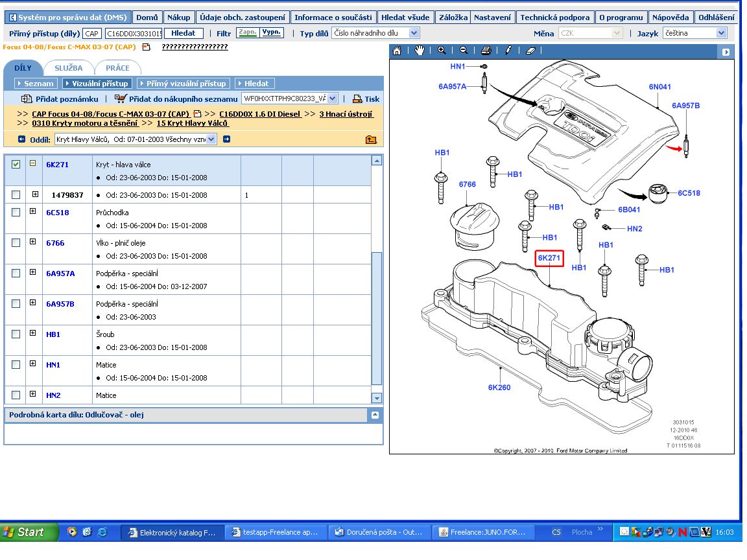Open the Oddíl section dropdown
Screen dimensions: 747x560
tap(211, 139)
